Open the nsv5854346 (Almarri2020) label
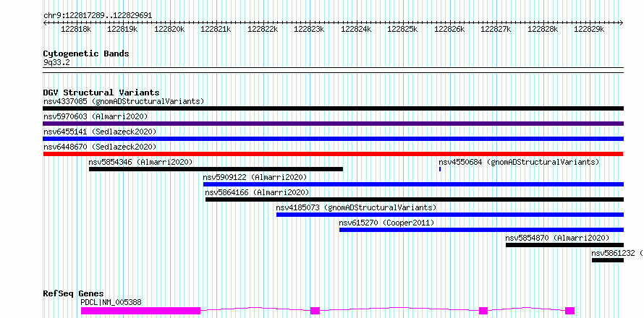The image size is (644, 318). click(x=140, y=162)
